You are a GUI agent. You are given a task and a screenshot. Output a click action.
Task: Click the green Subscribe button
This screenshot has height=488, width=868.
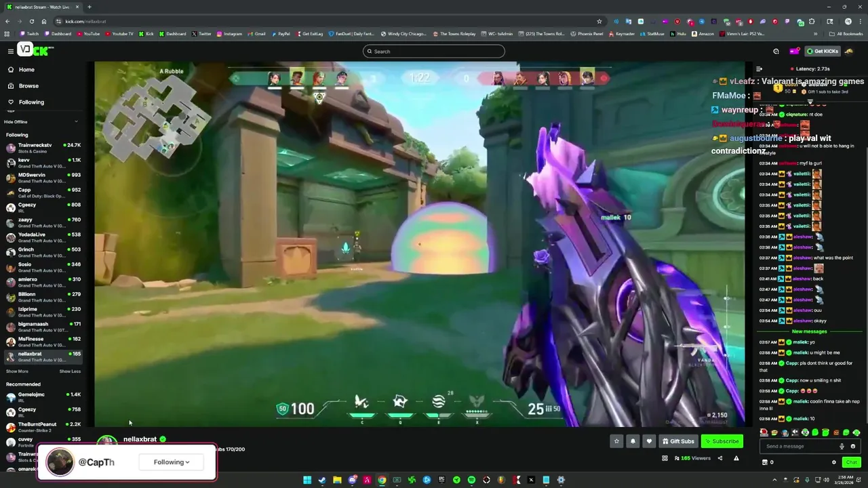click(722, 441)
